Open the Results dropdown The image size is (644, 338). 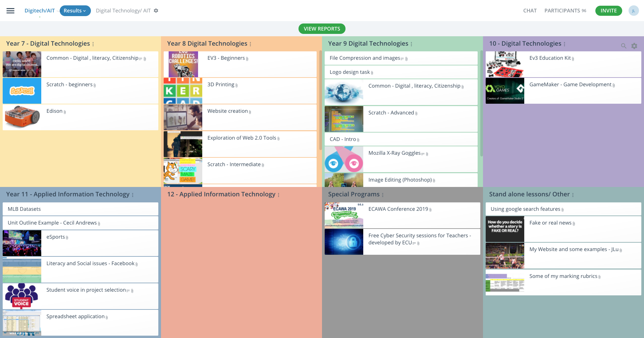pos(75,10)
